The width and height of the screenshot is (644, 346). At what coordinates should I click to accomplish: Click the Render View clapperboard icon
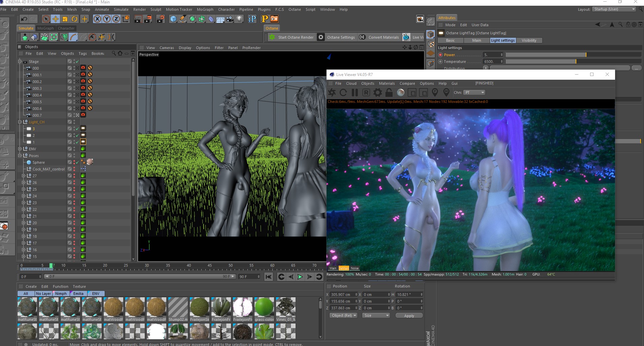click(137, 19)
